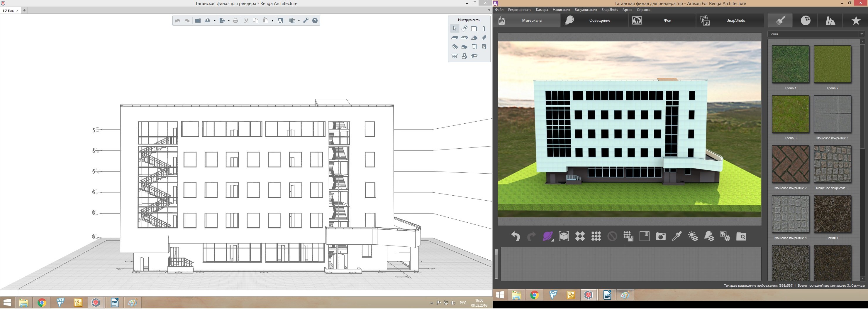Add a new tab with plus button
Image resolution: width=868 pixels, height=309 pixels.
[24, 11]
